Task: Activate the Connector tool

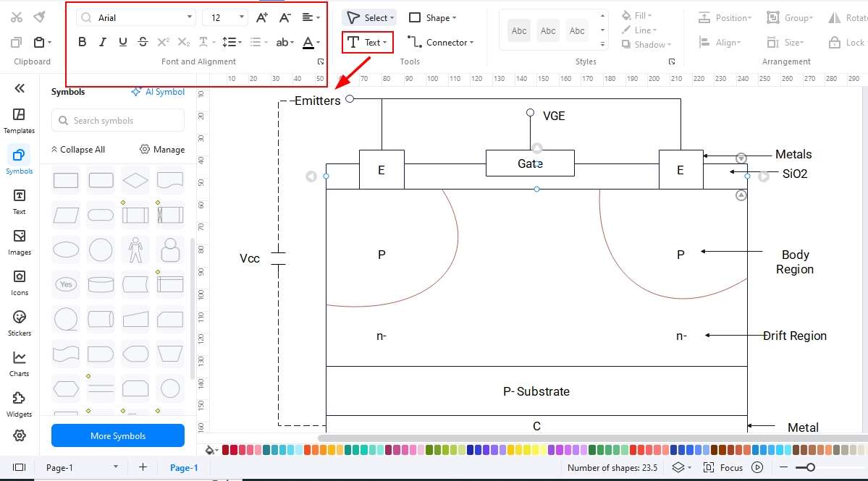Action: click(x=440, y=42)
